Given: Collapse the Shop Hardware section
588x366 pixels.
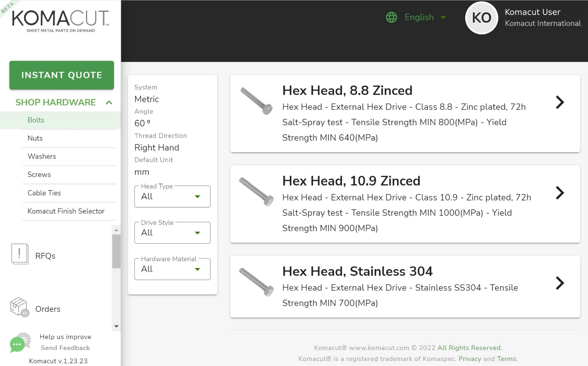Looking at the screenshot, I should coord(109,103).
